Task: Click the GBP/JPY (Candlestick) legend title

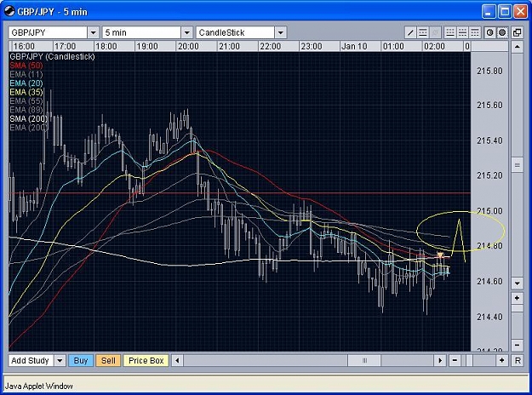Action: point(52,57)
